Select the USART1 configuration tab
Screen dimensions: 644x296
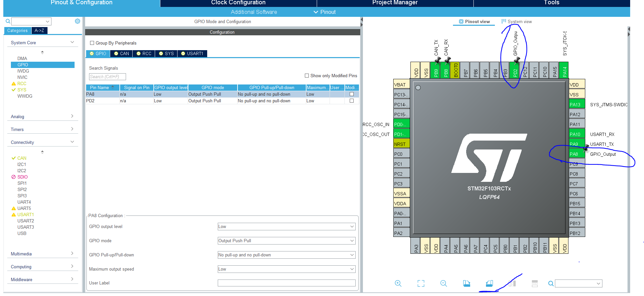[x=192, y=53]
